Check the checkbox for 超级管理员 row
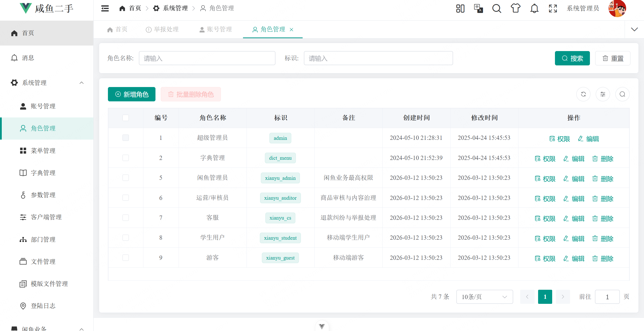 (126, 138)
